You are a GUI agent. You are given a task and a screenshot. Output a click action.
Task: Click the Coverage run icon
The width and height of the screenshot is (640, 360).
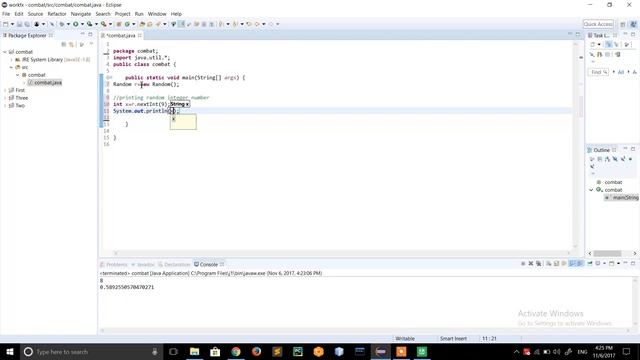pos(89,24)
